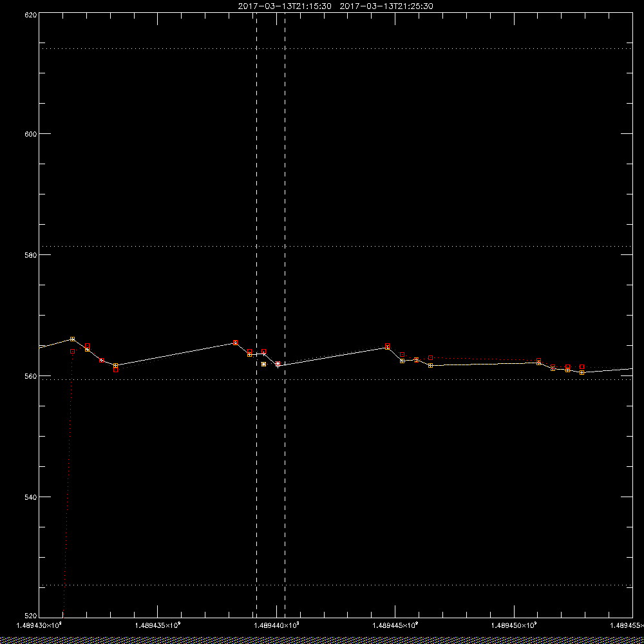Click the 520 y-axis label

[31, 616]
